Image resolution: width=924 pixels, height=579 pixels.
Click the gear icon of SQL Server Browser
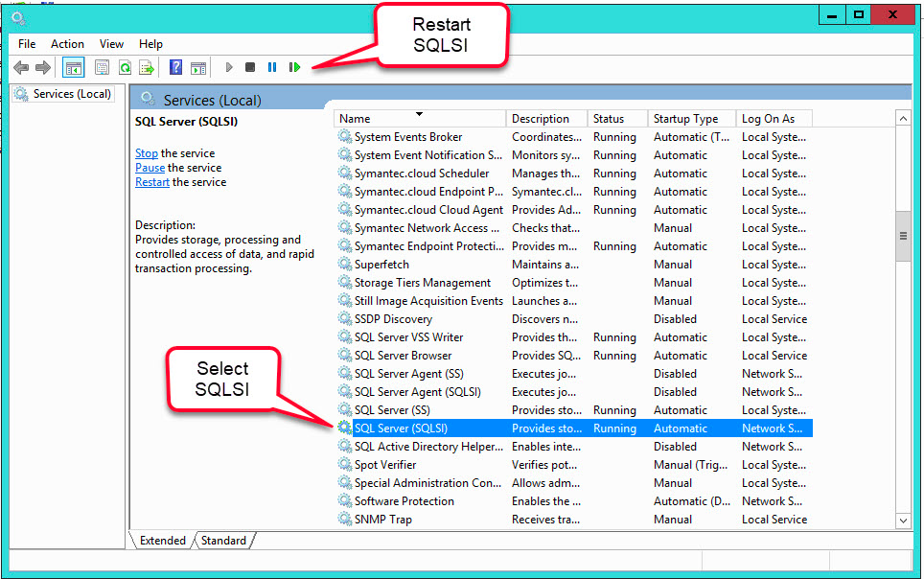(345, 356)
